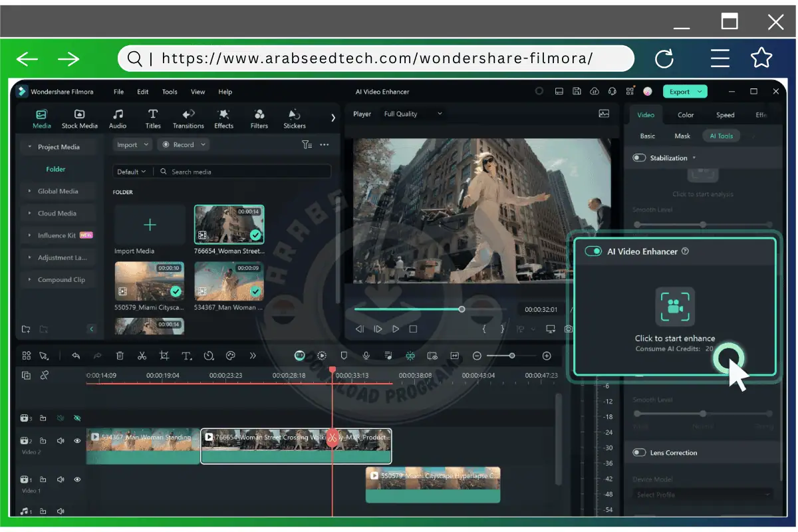Select the Titles panel icon
798x532 pixels.
152,118
